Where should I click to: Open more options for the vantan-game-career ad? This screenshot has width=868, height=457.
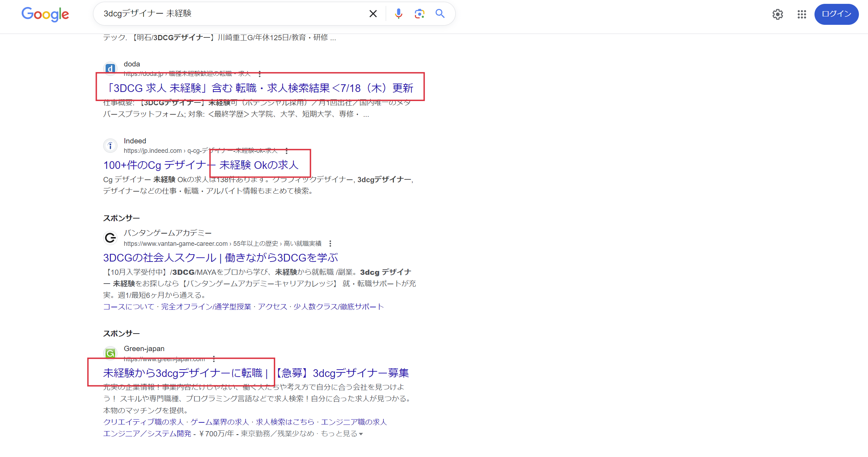click(330, 243)
